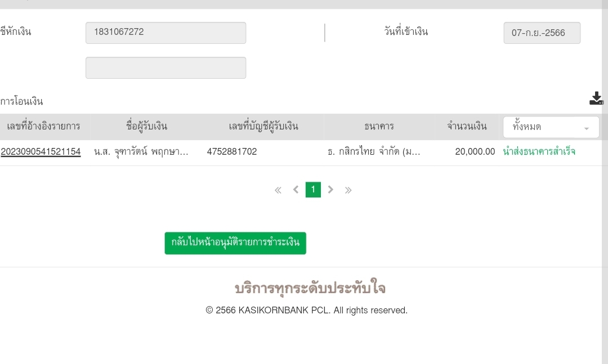Go to the next page arrow

[x=331, y=190]
